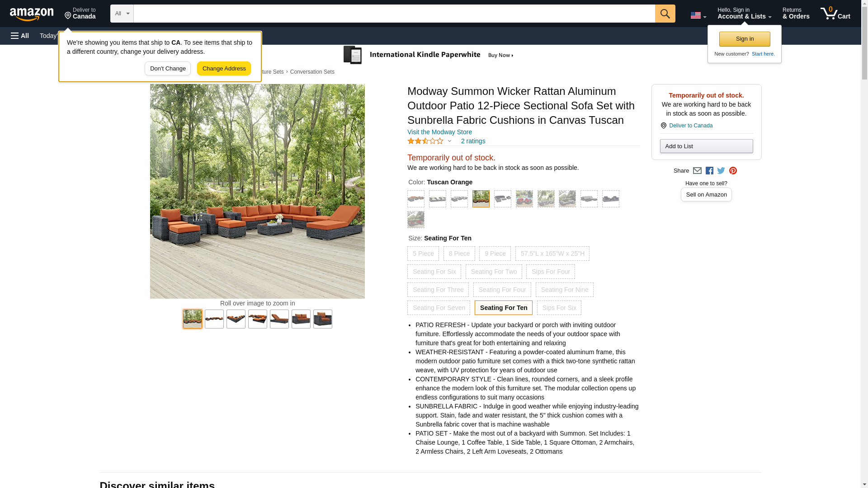Screen dimensions: 868x488
Task: Select the Seating For Six size option
Action: point(434,272)
